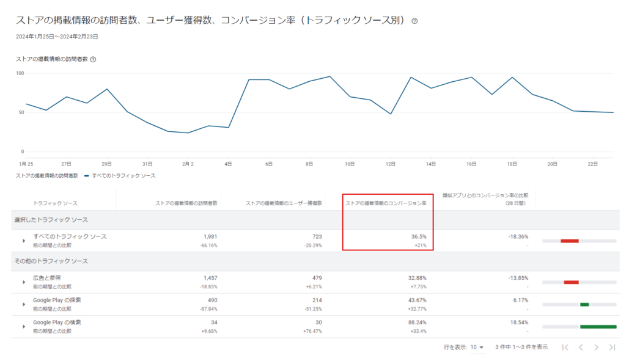Select the conversion rate 43.67%

pos(417,300)
